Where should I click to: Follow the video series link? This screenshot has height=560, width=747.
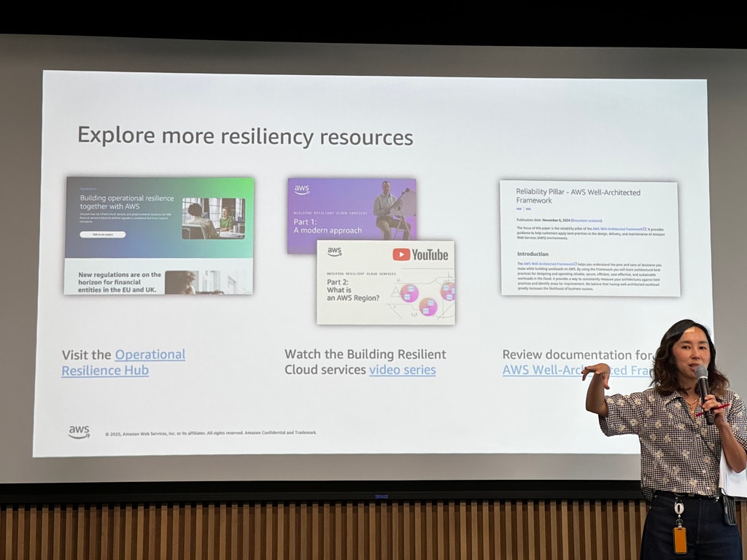tap(402, 370)
